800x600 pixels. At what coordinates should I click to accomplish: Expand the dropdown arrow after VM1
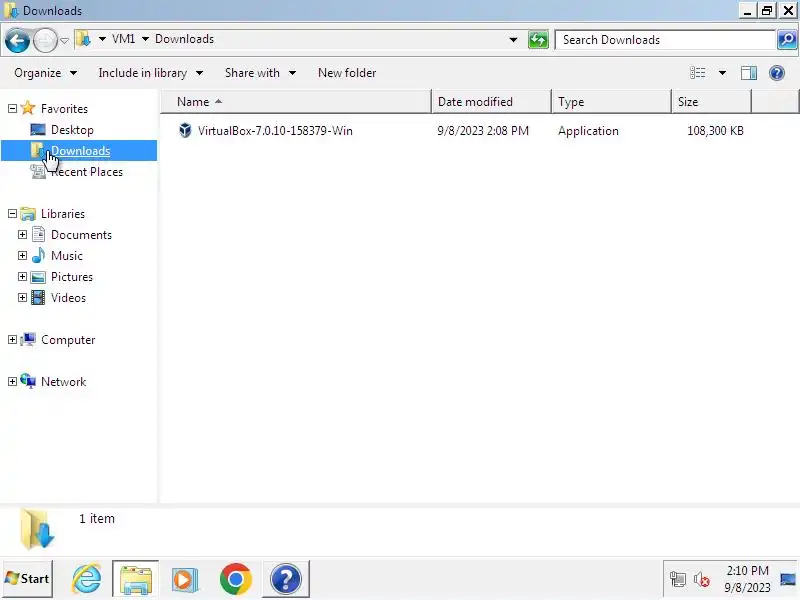point(145,39)
